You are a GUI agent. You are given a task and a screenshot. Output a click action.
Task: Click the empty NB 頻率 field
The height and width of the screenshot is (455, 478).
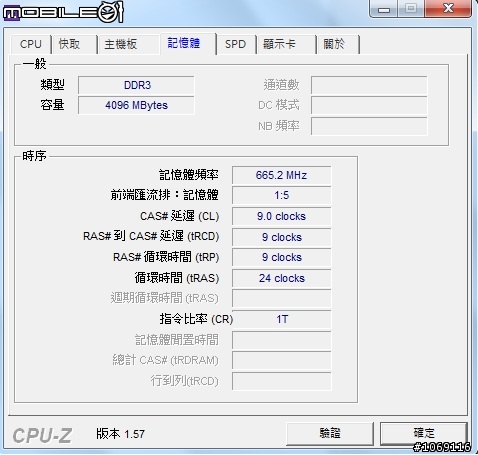pos(369,126)
